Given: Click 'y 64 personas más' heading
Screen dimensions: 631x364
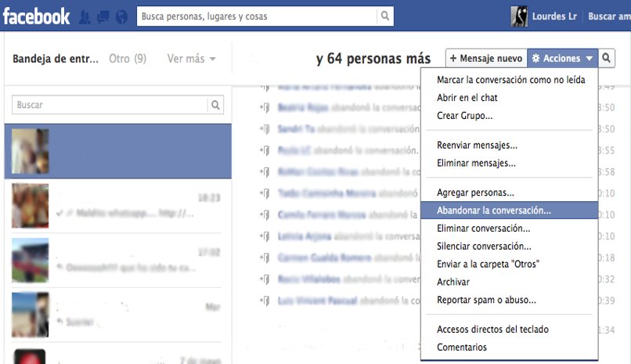Looking at the screenshot, I should click(x=373, y=59).
